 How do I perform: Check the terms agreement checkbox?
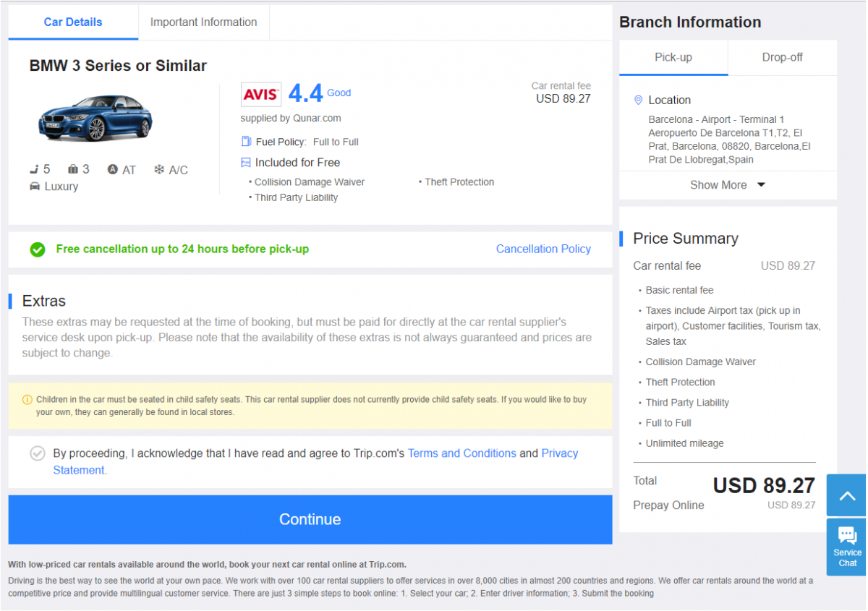[38, 453]
